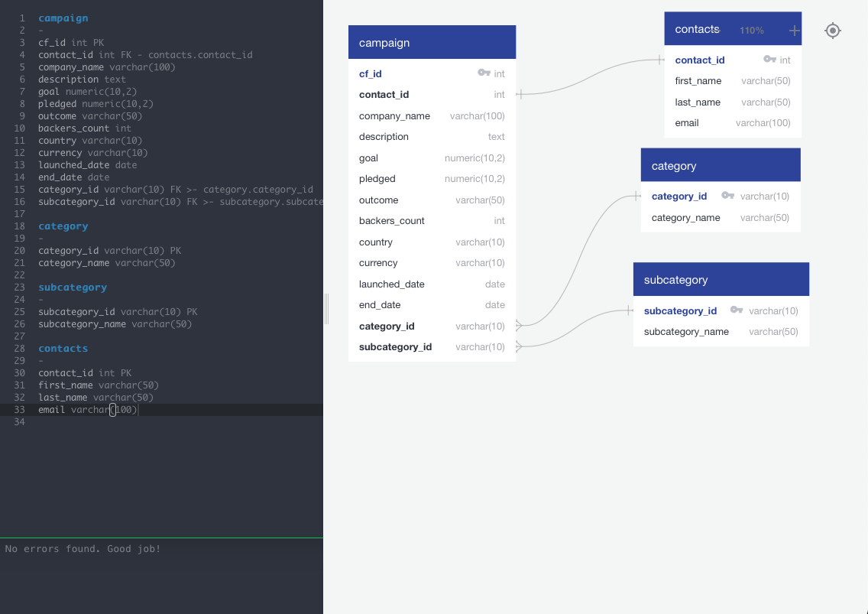Select the subcategory table header
Screen dimensions: 868x614
coord(675,279)
